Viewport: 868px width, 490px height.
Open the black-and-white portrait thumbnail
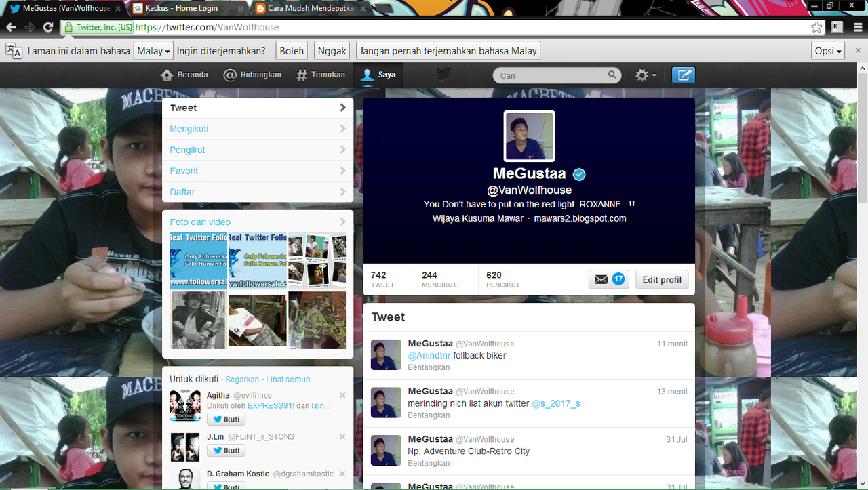[198, 321]
